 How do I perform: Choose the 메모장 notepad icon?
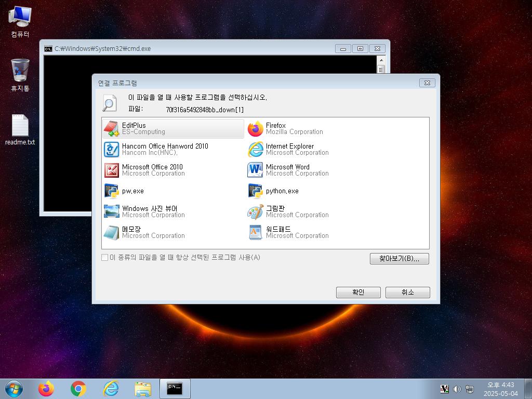111,232
